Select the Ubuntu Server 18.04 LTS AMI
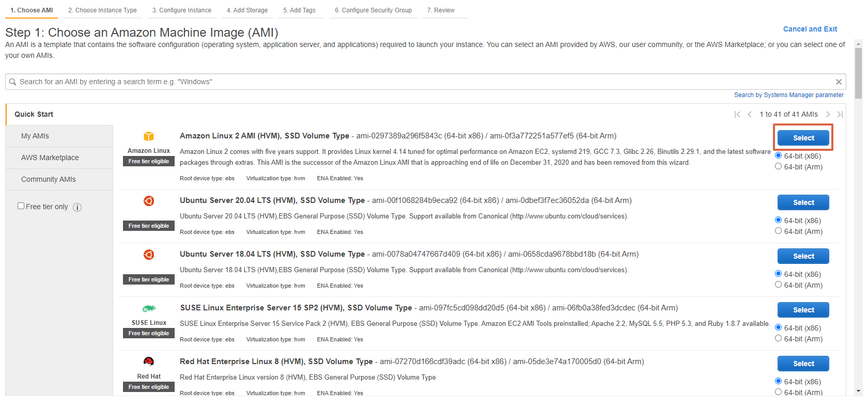Screen dimensions: 868x408 [x=803, y=256]
